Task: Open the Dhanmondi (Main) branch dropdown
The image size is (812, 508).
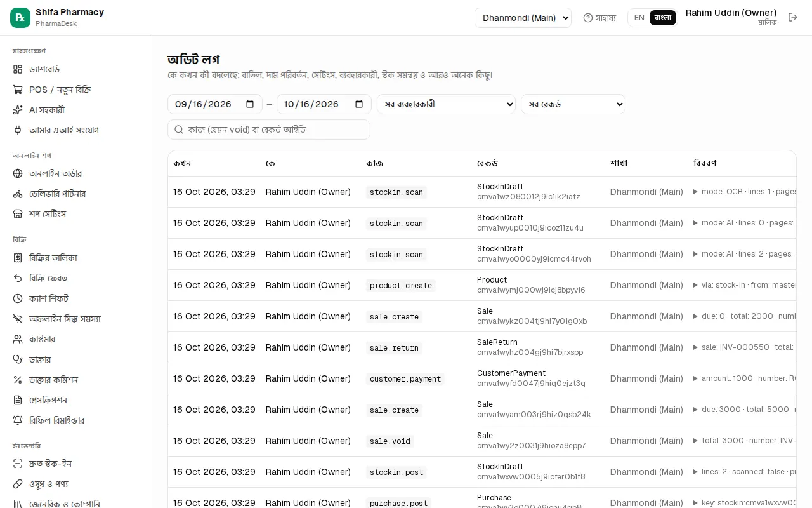Action: [x=523, y=18]
